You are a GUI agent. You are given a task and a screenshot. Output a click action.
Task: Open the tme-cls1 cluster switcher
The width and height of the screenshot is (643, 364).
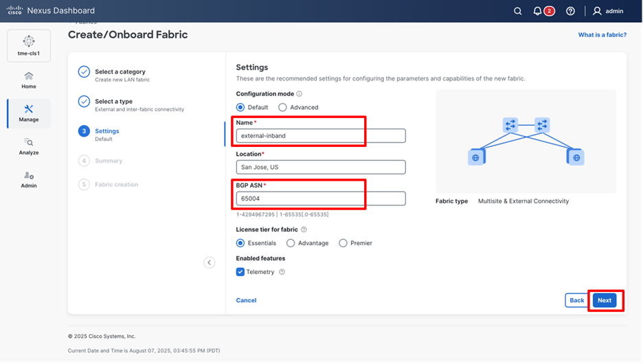point(29,46)
